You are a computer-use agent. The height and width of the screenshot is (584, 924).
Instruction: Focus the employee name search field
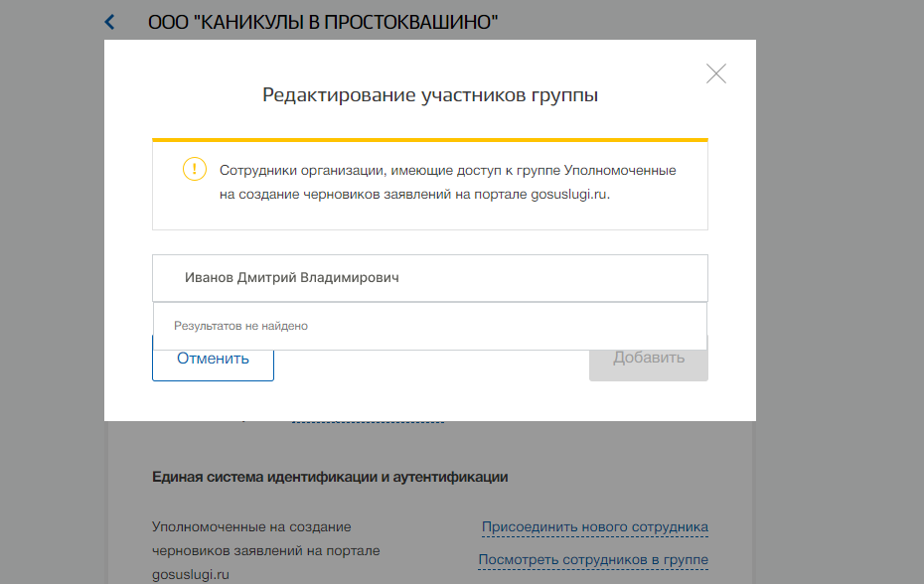pyautogui.click(x=430, y=277)
